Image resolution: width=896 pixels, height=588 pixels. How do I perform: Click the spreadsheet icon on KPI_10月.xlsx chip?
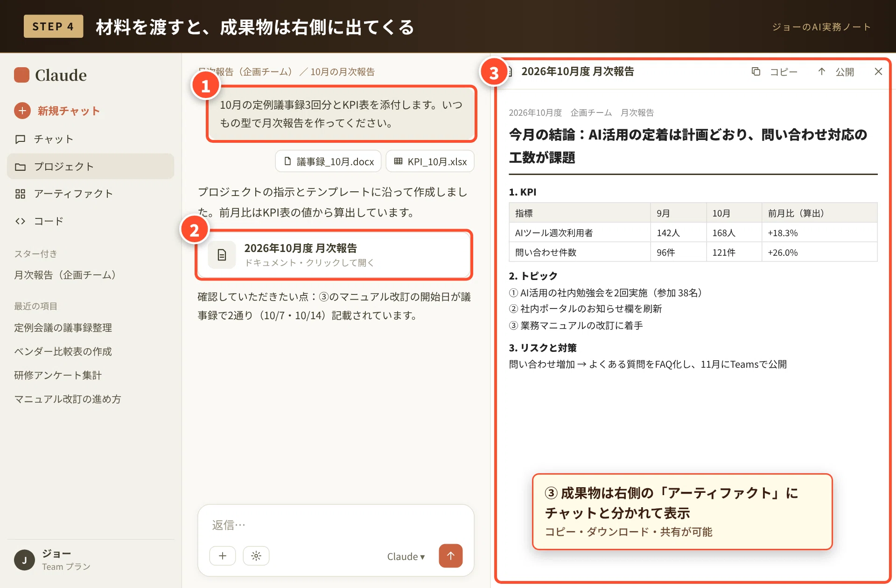click(x=398, y=161)
